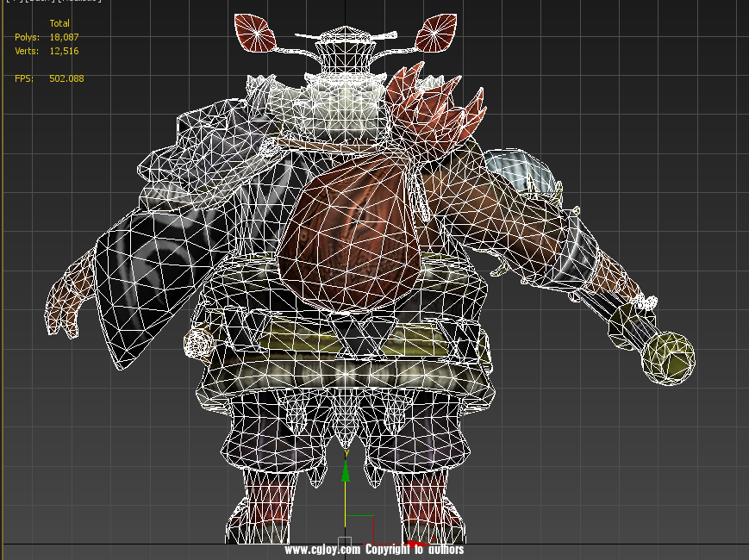Click the red X-axis arrow of the move gizmo
The height and width of the screenshot is (560, 749).
click(x=417, y=544)
